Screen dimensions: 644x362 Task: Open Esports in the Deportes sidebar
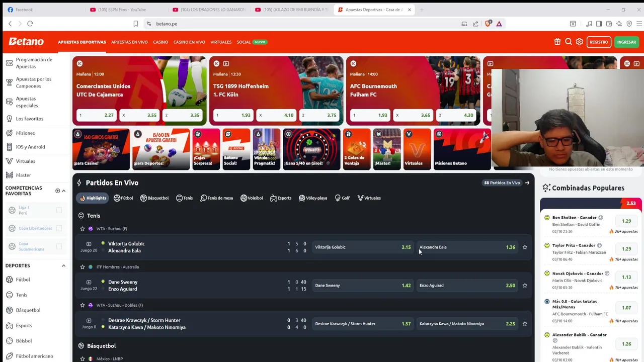[x=24, y=325]
